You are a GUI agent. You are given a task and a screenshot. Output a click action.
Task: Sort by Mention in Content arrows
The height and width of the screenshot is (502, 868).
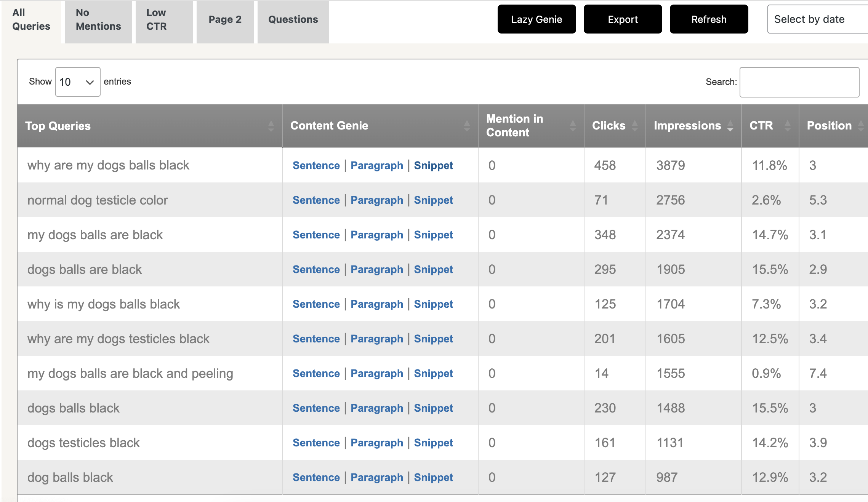tap(573, 126)
